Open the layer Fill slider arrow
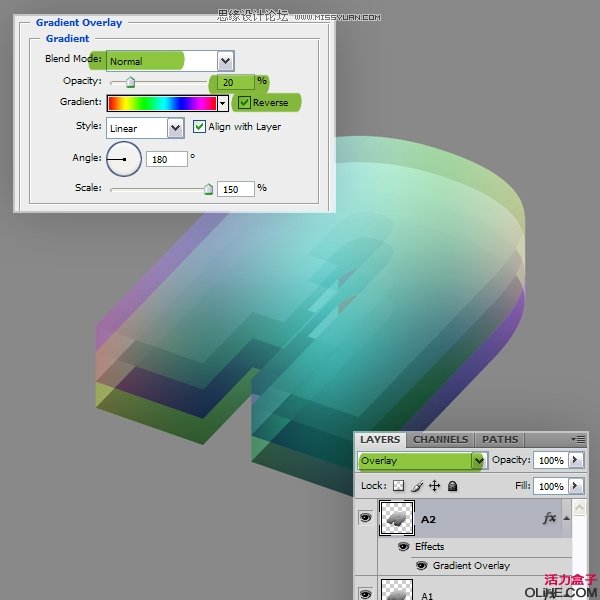Viewport: 600px width, 600px height. (x=576, y=486)
